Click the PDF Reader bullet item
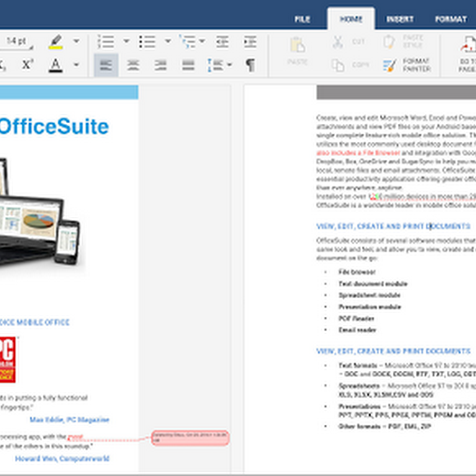Screen dimensions: 476x476 (356, 318)
